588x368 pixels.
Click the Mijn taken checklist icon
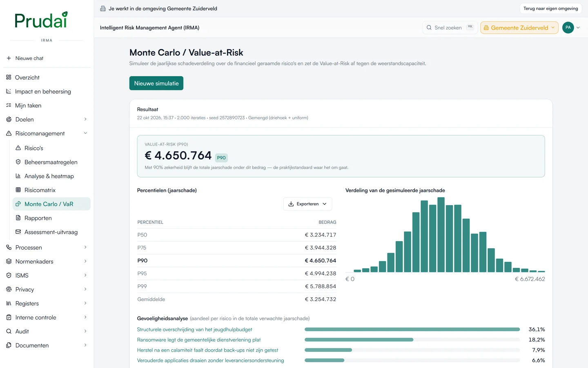pos(9,105)
